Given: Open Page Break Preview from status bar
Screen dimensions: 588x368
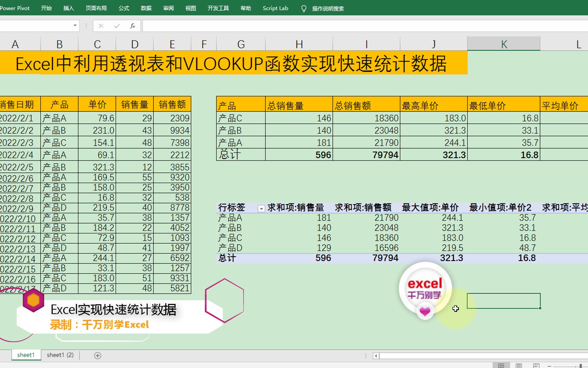Looking at the screenshot, I should coord(537,366).
